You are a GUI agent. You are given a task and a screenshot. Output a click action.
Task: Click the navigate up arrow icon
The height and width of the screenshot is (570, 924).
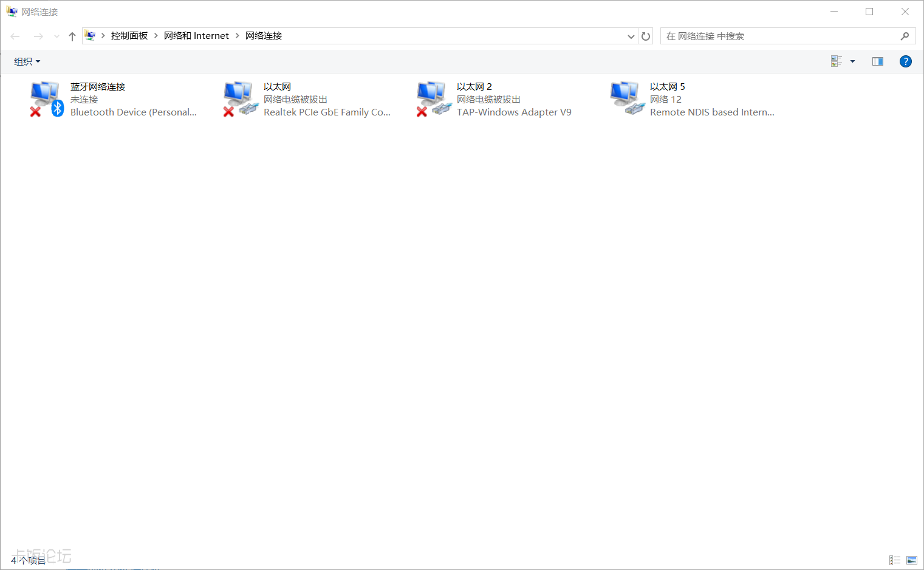pyautogui.click(x=72, y=36)
